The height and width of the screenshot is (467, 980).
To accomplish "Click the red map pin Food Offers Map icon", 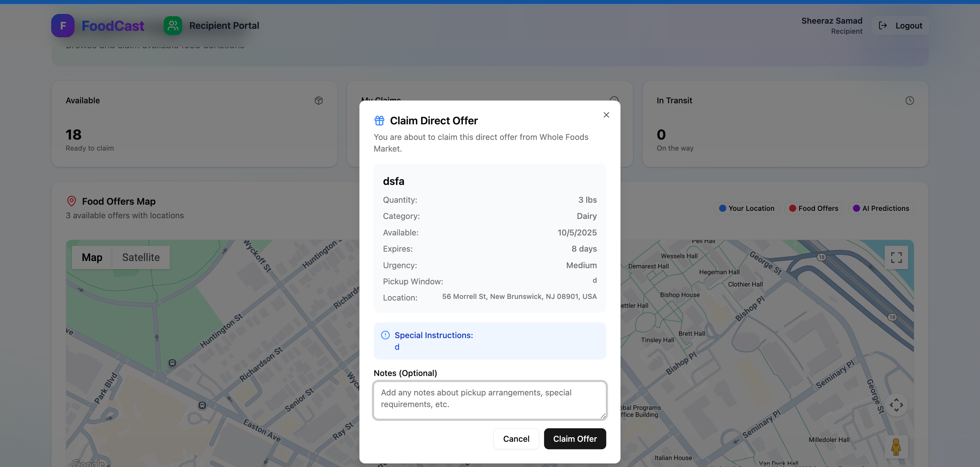I will (71, 201).
